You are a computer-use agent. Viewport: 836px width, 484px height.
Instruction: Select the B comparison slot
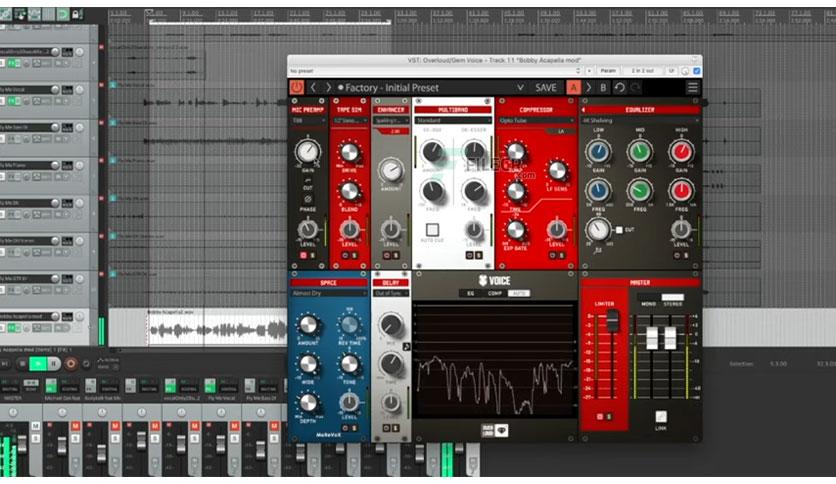pos(603,87)
